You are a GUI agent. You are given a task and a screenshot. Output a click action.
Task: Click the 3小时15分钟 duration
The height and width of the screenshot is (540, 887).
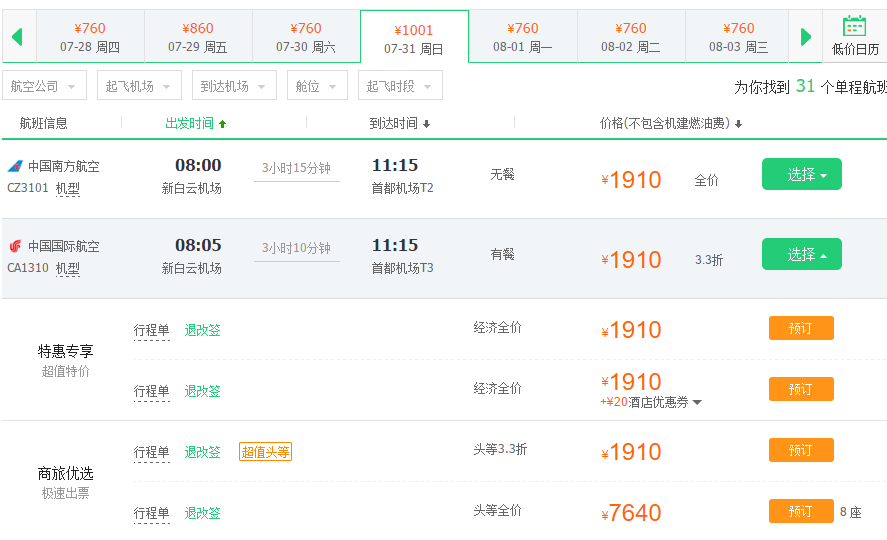pyautogui.click(x=296, y=168)
